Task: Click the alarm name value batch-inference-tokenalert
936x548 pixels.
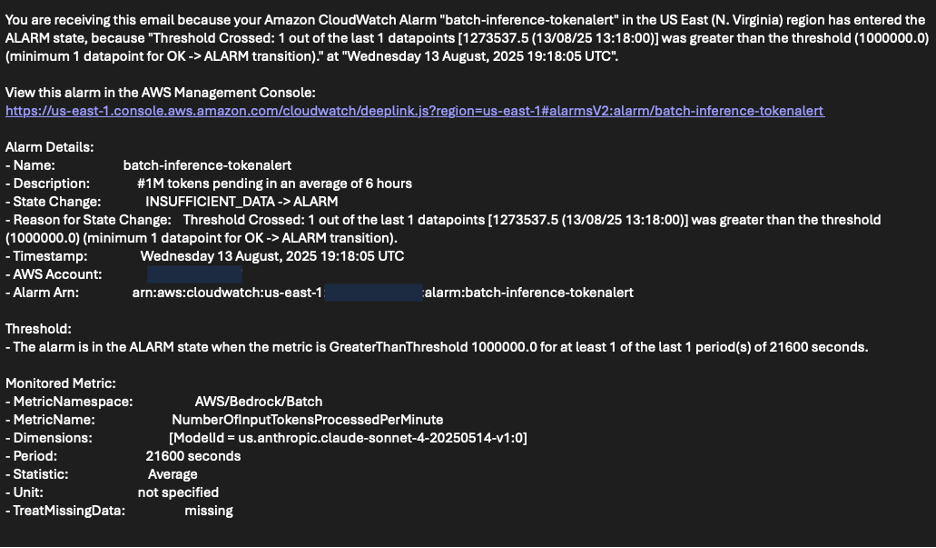Action: (207, 165)
